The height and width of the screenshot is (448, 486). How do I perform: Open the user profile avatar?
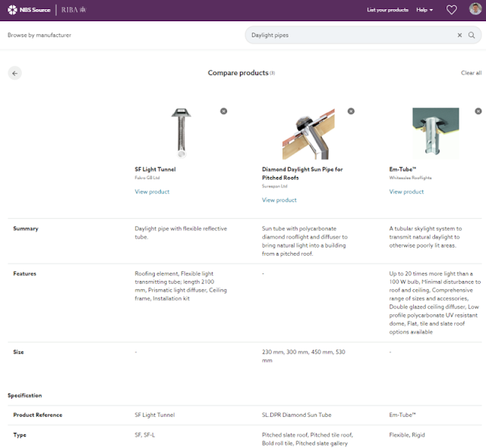[475, 8]
